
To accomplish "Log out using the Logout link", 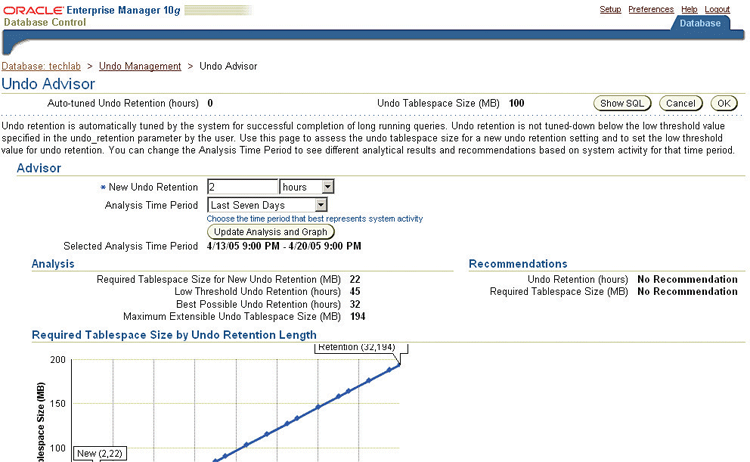I will point(717,9).
